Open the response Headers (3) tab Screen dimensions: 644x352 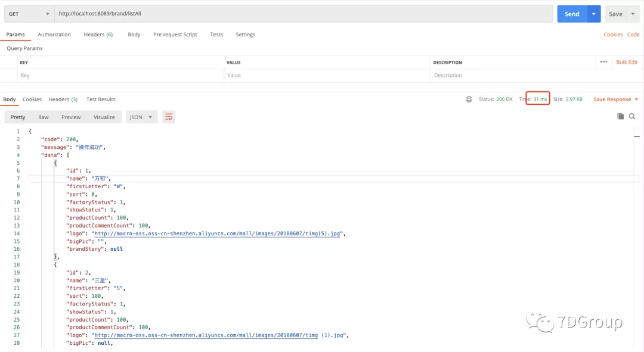click(63, 99)
